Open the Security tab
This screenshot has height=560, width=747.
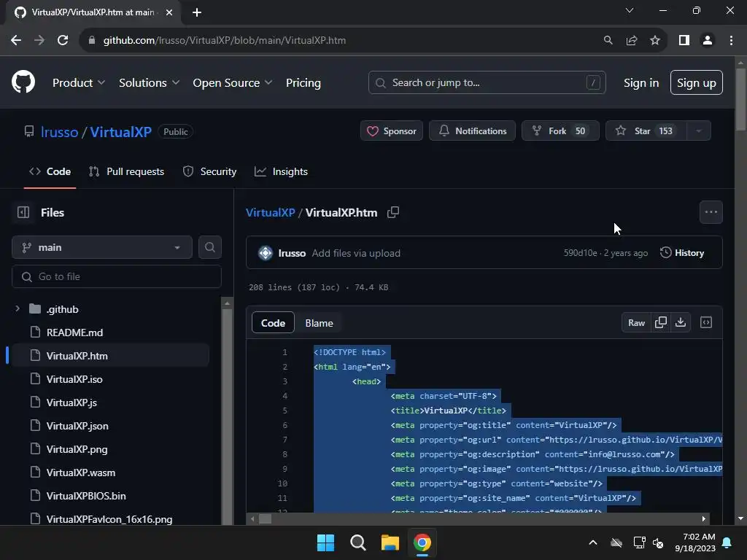209,171
